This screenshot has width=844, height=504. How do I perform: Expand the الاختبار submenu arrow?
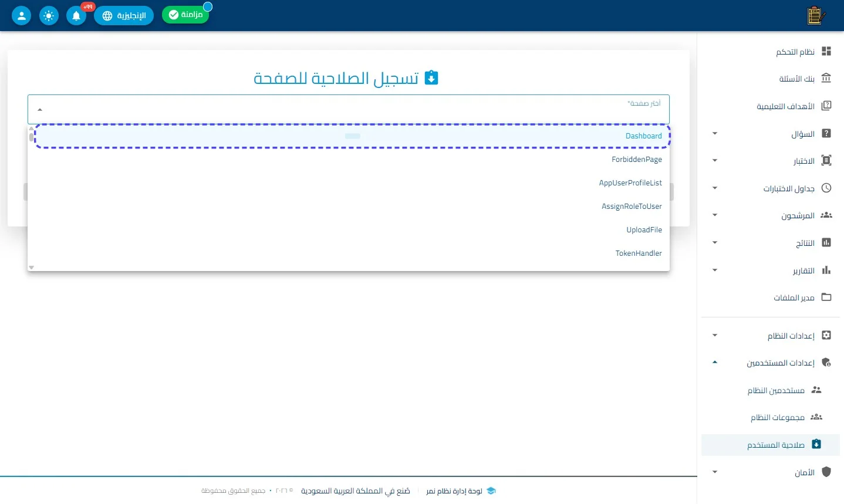(715, 161)
